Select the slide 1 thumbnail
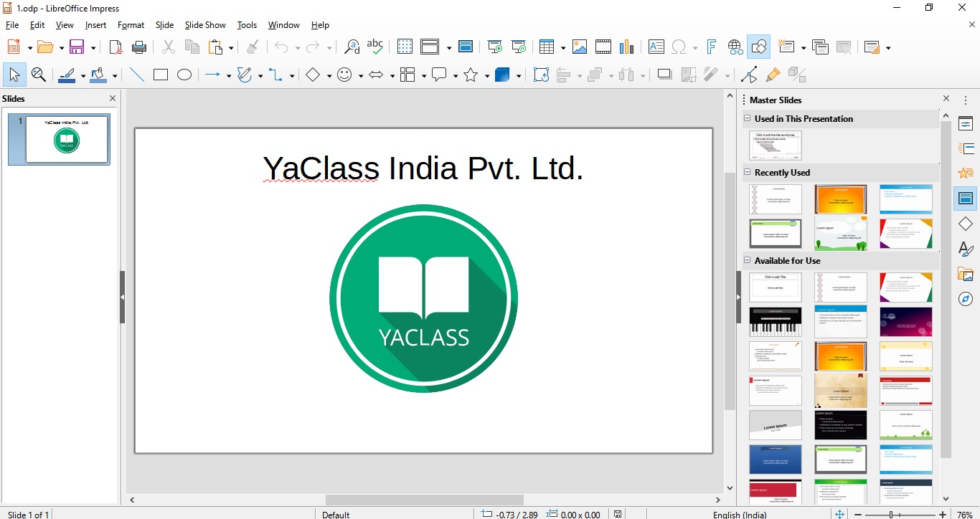Image resolution: width=980 pixels, height=519 pixels. pos(67,140)
